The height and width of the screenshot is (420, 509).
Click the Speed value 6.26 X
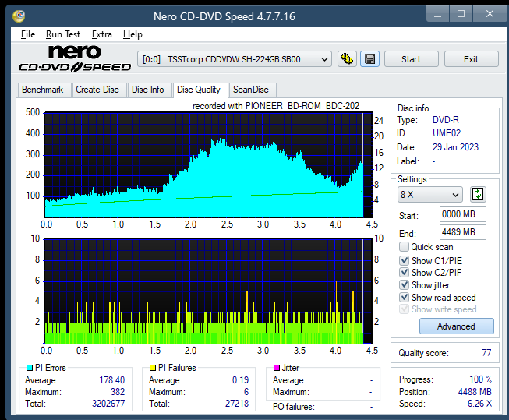pyautogui.click(x=479, y=404)
